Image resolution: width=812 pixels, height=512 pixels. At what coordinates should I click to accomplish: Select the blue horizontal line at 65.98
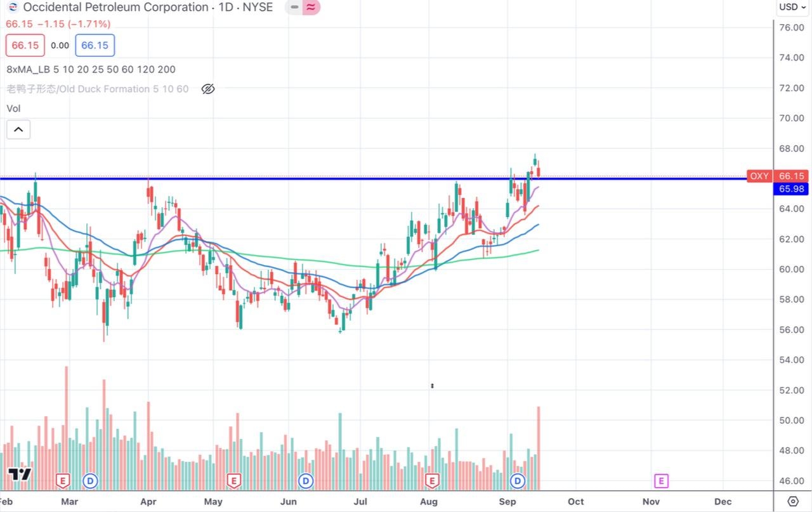[x=373, y=179]
